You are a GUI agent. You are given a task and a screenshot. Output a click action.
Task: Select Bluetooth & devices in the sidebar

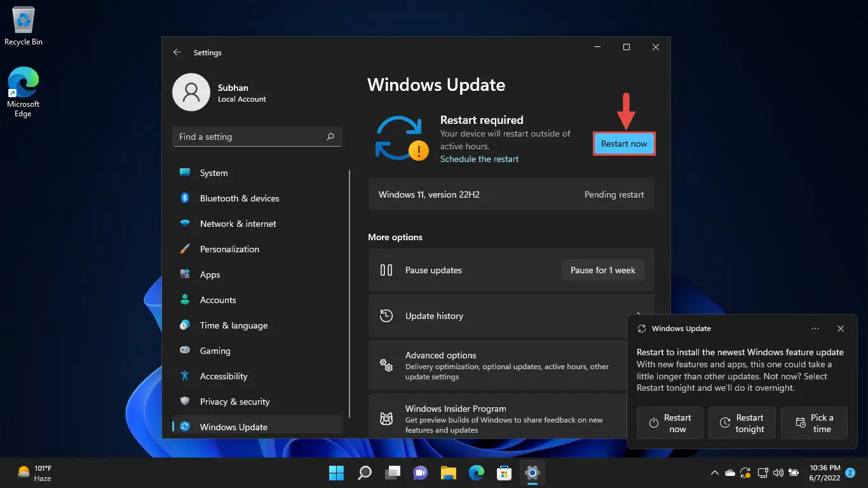pos(257,198)
